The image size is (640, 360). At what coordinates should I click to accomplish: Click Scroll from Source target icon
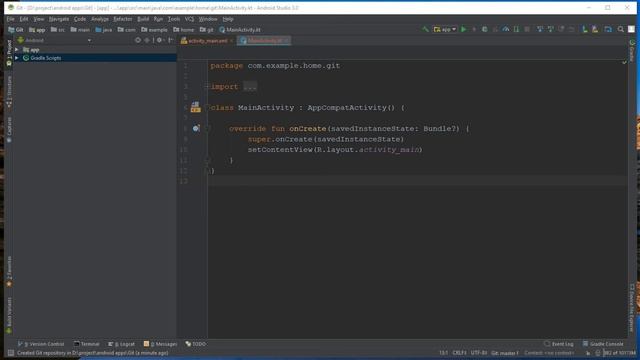tap(138, 40)
